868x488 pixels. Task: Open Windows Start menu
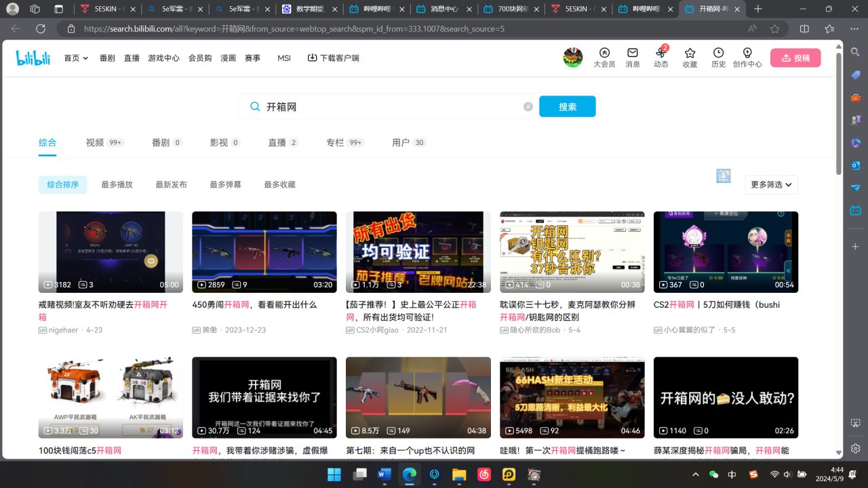pos(334,474)
